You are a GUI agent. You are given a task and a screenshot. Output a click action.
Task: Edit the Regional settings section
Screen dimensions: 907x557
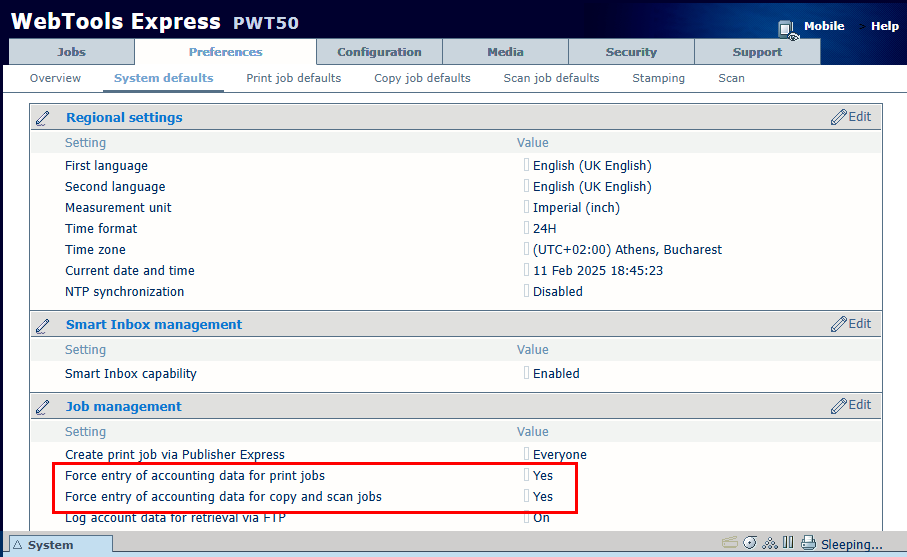(x=851, y=117)
